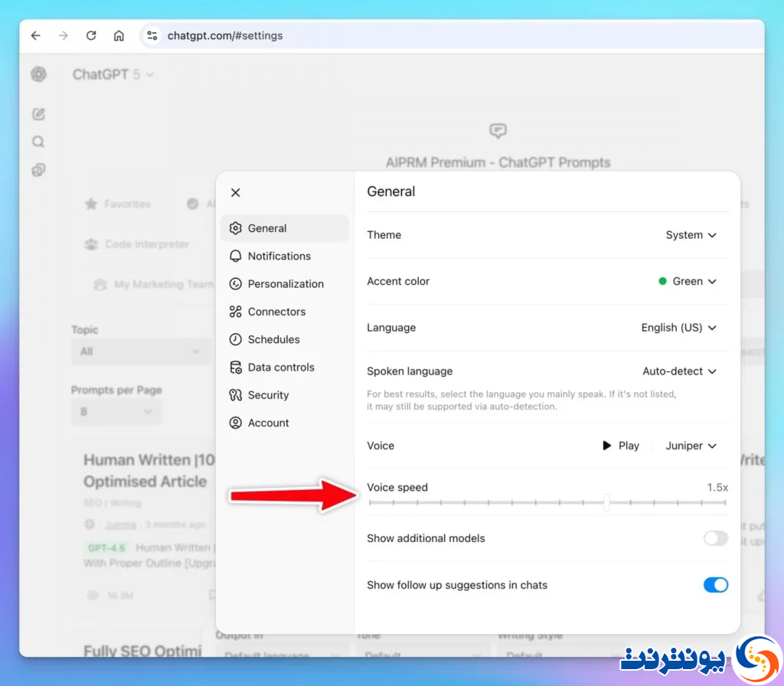This screenshot has width=784, height=686.
Task: Click the Voice speed slider handle
Action: coord(606,502)
